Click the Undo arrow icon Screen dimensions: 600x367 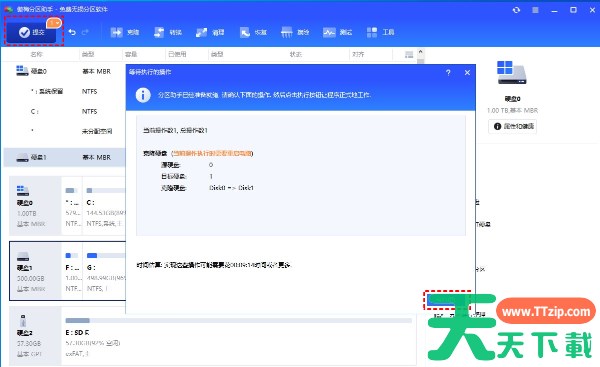pos(72,33)
